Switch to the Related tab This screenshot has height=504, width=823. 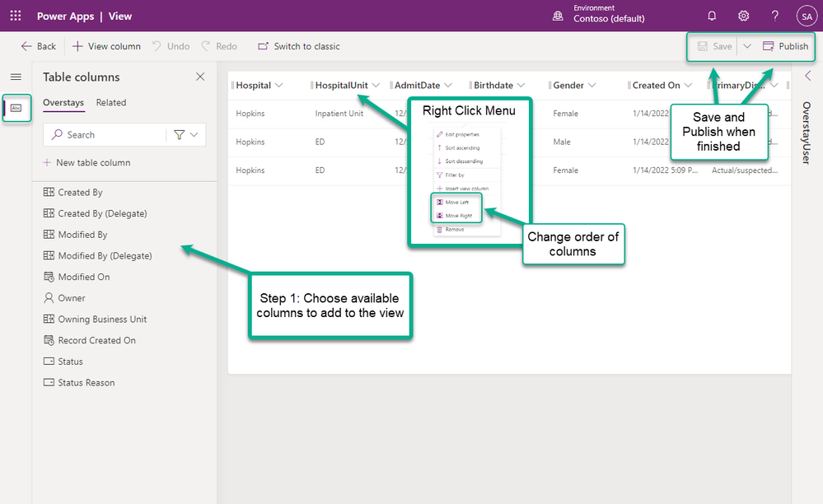pos(111,103)
